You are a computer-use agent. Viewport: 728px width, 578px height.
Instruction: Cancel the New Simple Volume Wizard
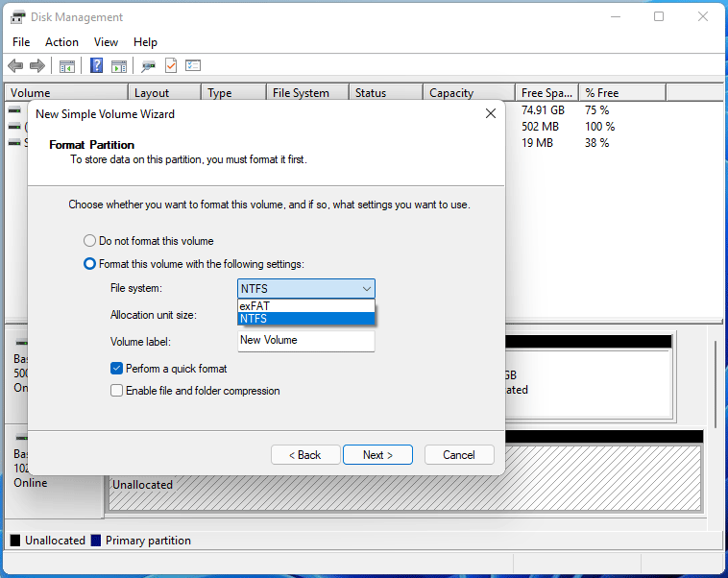point(459,455)
